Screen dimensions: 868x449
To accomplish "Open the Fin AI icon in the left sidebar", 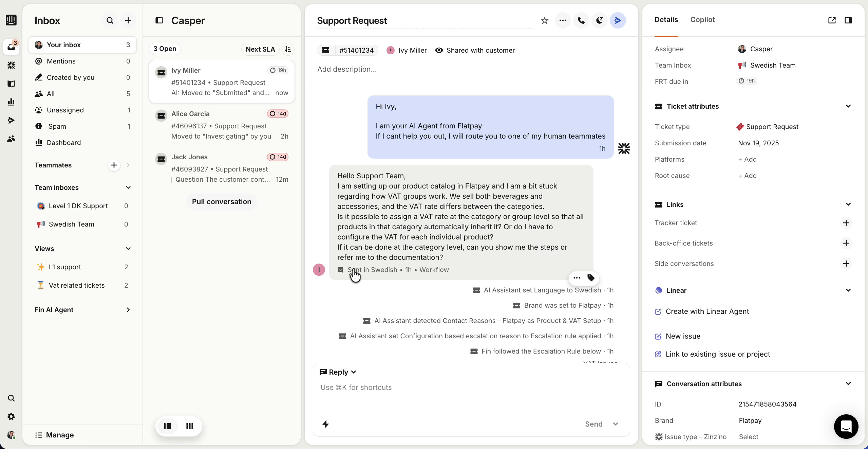I will pos(11,65).
